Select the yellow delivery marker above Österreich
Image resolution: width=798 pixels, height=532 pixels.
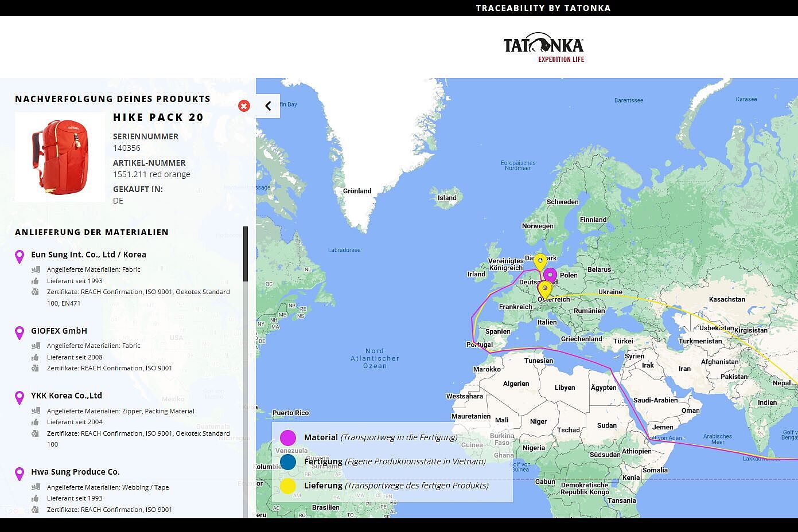[544, 289]
